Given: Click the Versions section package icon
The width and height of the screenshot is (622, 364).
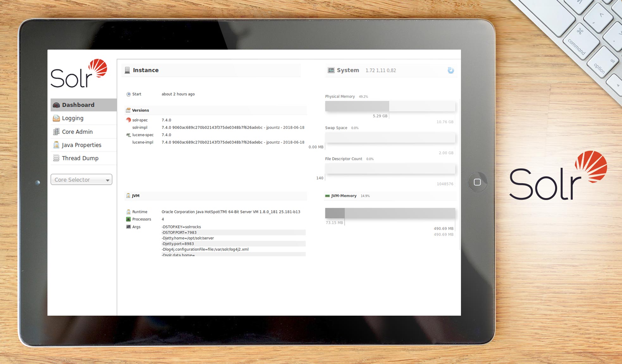Looking at the screenshot, I should (x=128, y=110).
